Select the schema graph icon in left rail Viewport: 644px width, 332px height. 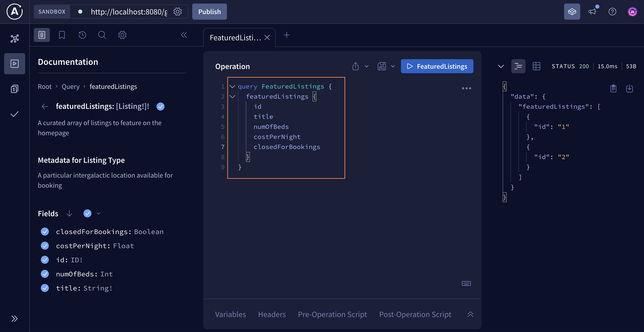click(14, 39)
